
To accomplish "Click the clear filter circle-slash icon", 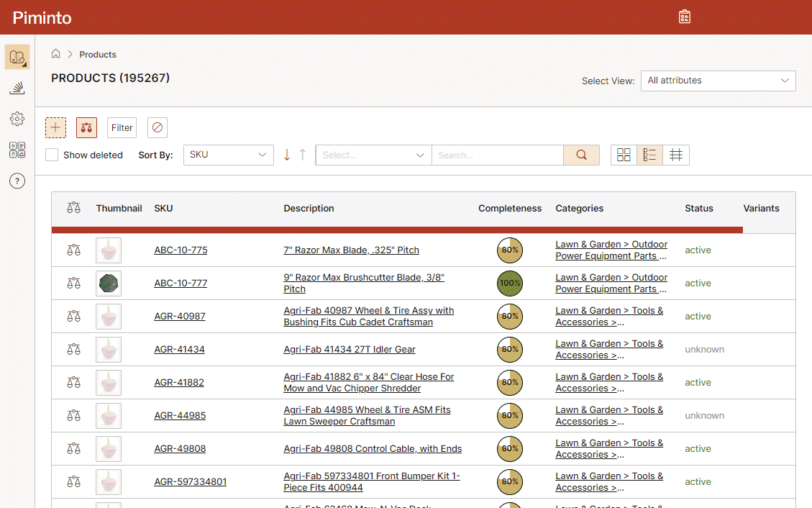I will point(158,127).
